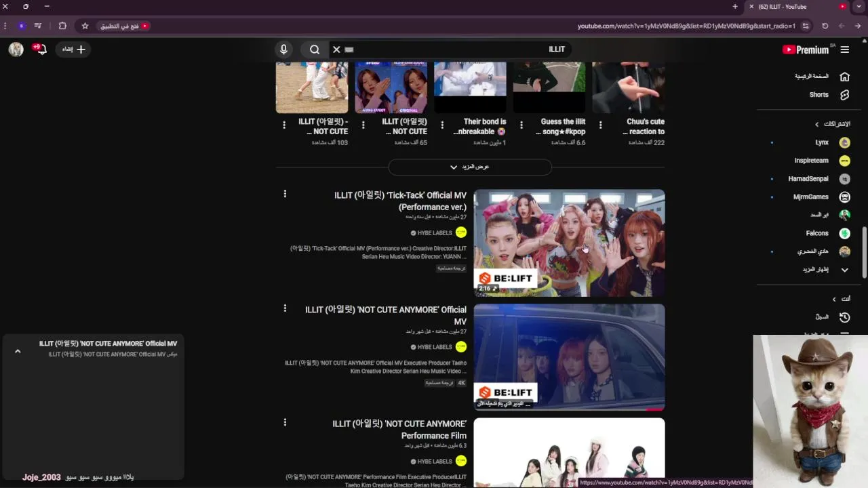Viewport: 868px width, 488px height.
Task: Go forward in browser history
Action: point(842,26)
